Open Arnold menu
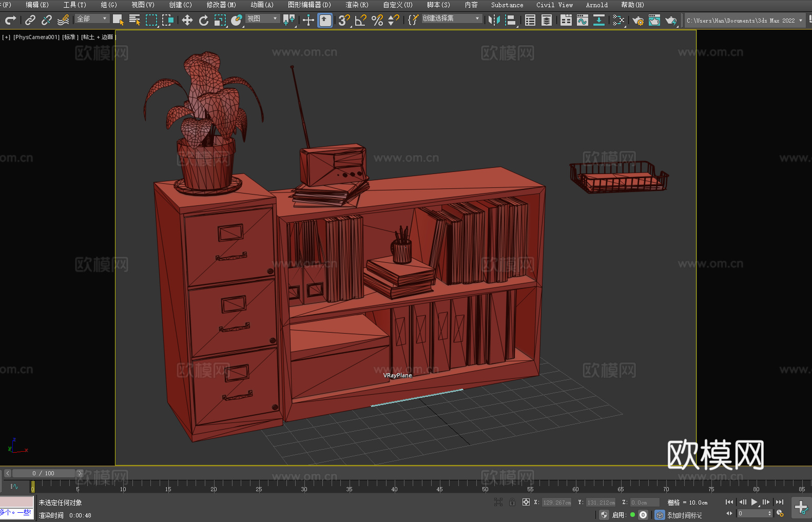 coord(596,5)
